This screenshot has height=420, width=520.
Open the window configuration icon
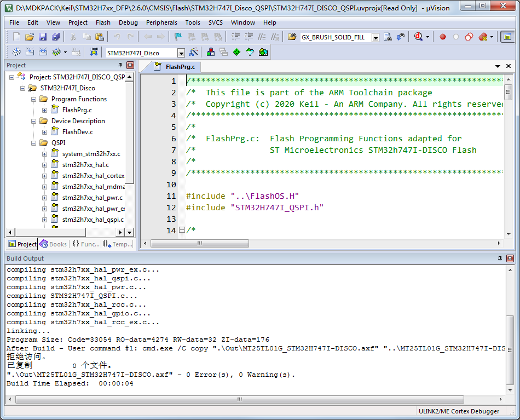click(x=507, y=37)
